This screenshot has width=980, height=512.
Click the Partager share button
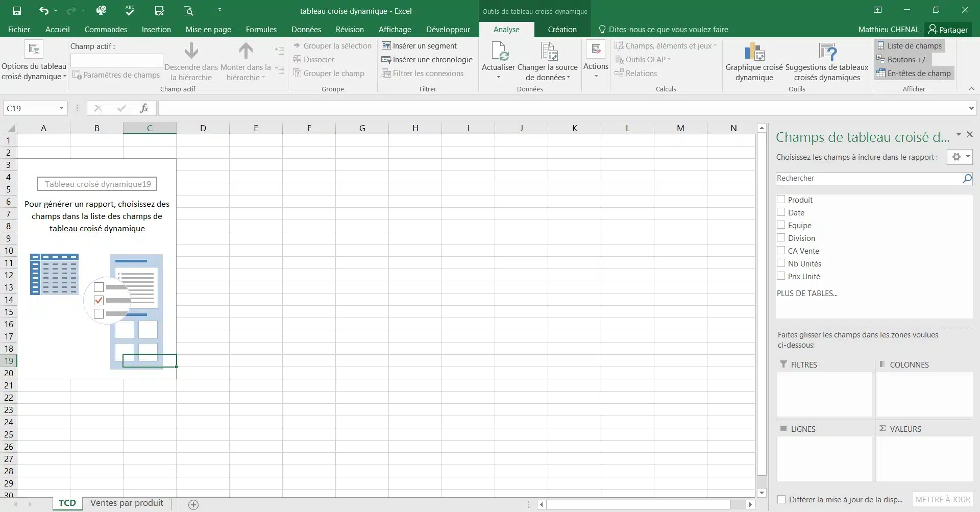coord(948,30)
